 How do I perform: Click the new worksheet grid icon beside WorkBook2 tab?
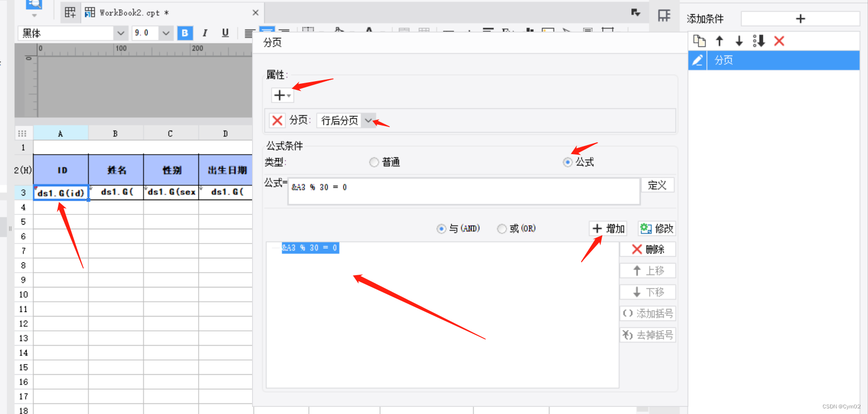[70, 12]
